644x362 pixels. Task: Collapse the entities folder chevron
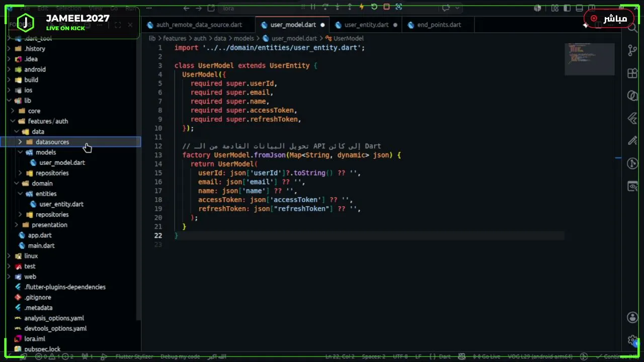click(x=20, y=194)
